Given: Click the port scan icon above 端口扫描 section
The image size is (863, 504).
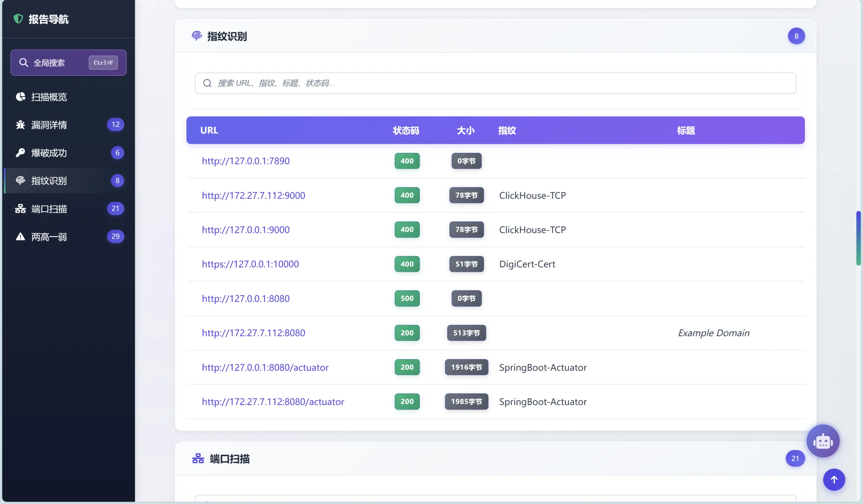Looking at the screenshot, I should (198, 459).
